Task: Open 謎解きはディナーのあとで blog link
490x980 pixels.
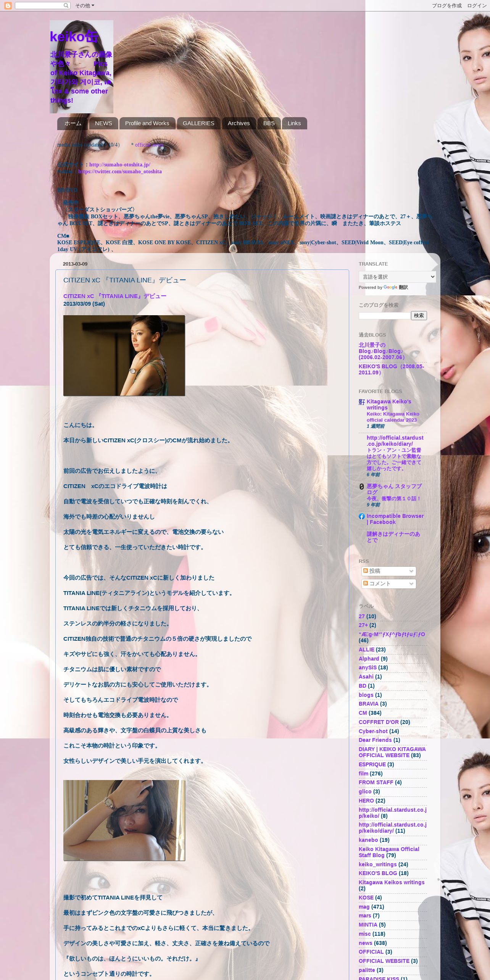Action: coord(393,537)
